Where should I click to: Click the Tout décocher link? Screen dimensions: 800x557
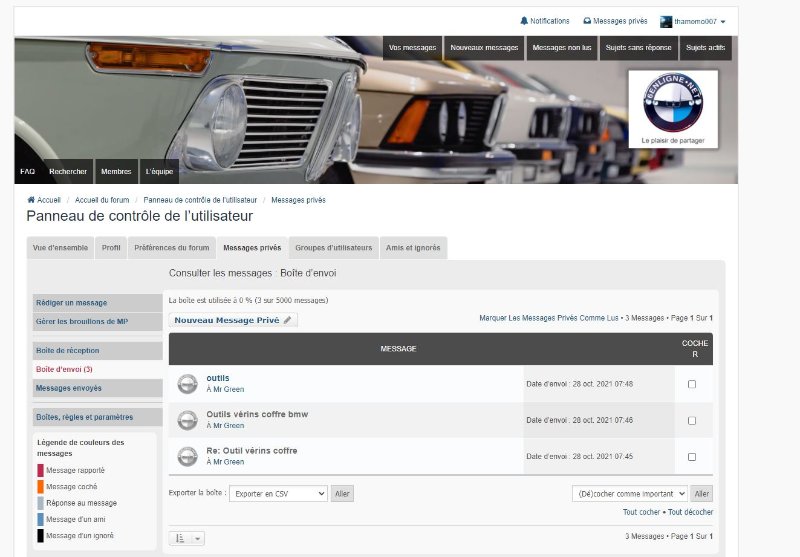(690, 512)
